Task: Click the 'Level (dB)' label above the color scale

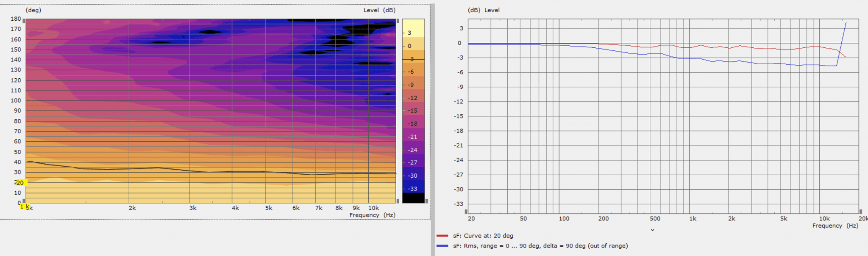Action: click(x=379, y=10)
